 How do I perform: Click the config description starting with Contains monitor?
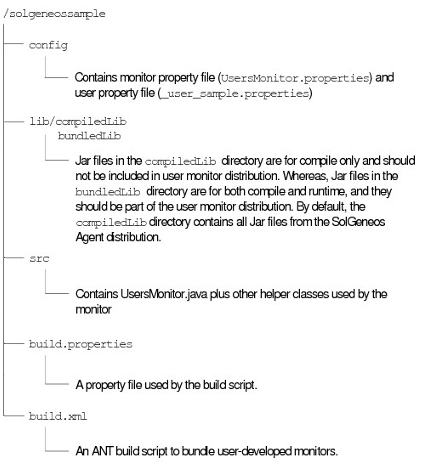[235, 85]
